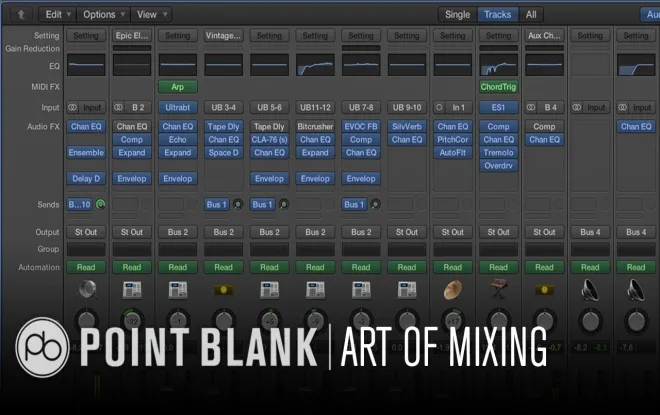Toggle the stereo format button beside B 4 input

(531, 107)
